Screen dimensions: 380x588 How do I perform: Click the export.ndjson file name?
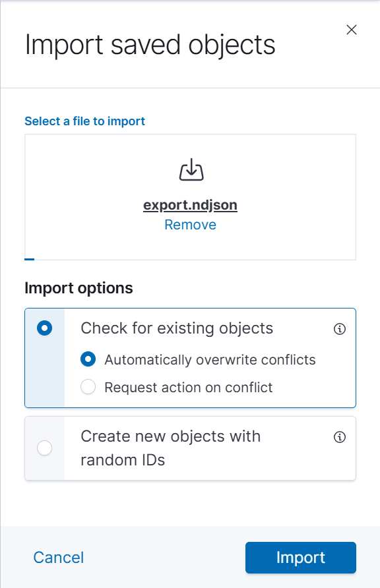pyautogui.click(x=190, y=205)
